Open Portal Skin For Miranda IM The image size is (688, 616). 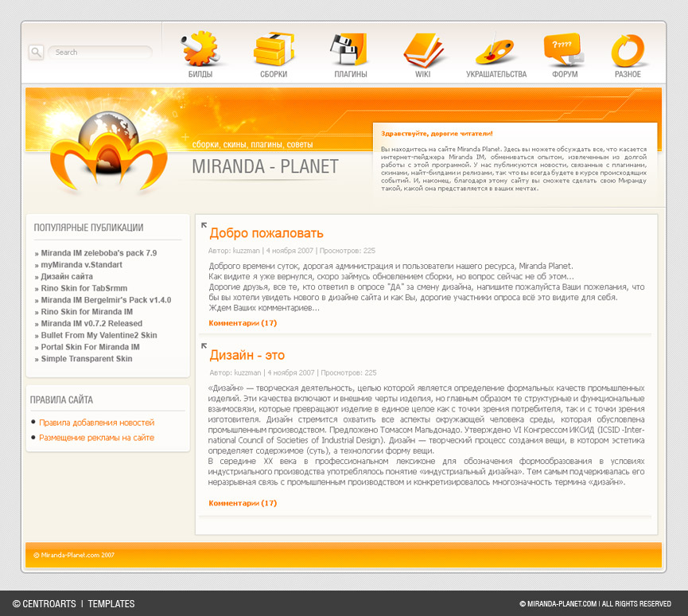point(91,347)
